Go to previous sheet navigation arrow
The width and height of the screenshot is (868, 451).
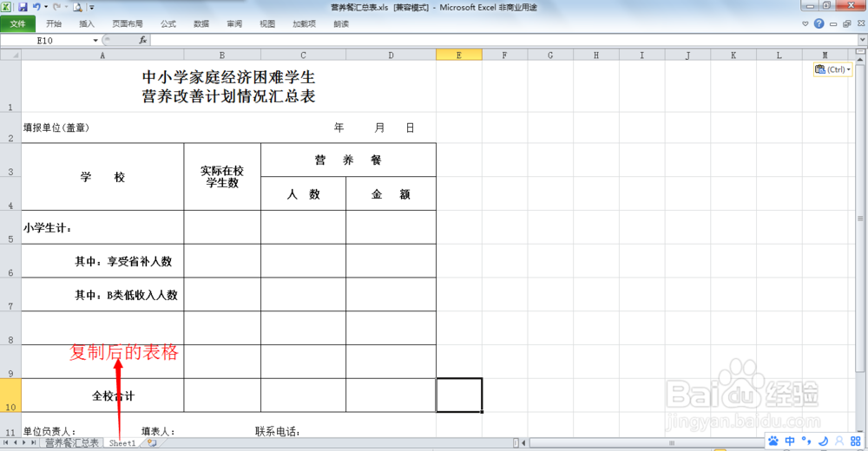coord(15,442)
